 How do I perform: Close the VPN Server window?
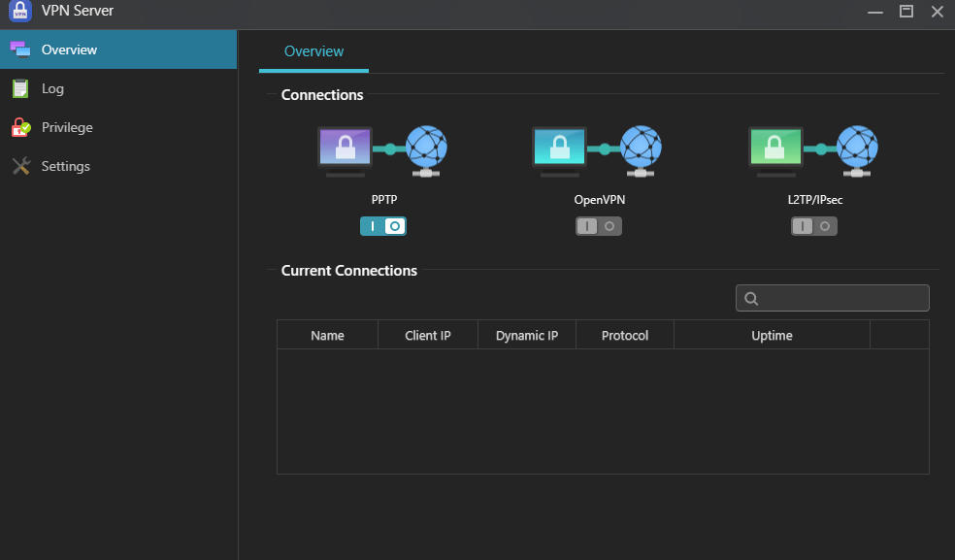(x=938, y=11)
